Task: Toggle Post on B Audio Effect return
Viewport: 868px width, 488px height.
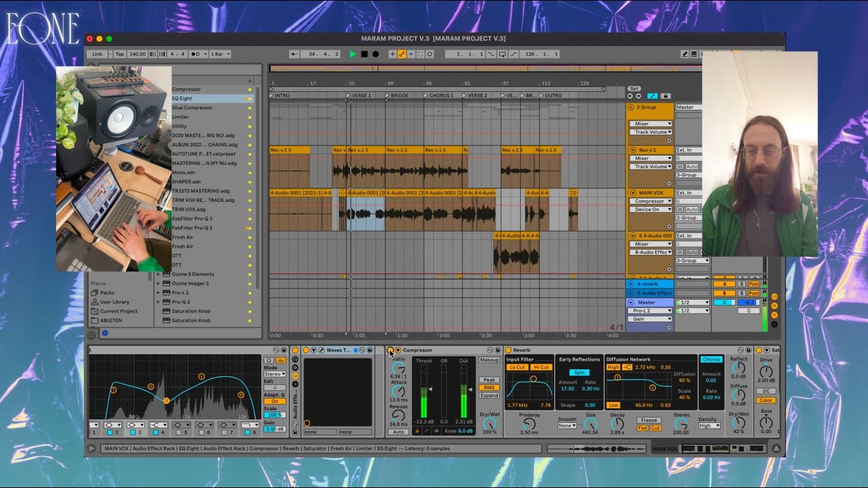Action: click(753, 293)
